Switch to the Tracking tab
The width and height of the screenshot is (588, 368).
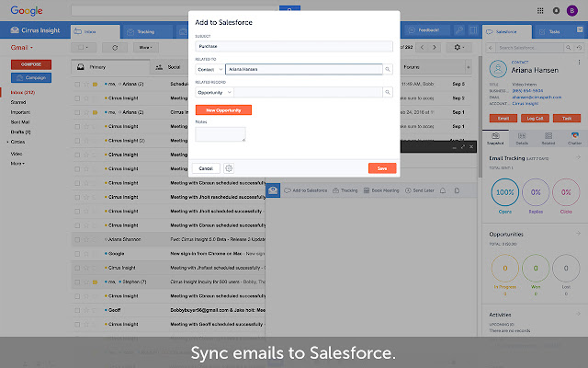[145, 31]
